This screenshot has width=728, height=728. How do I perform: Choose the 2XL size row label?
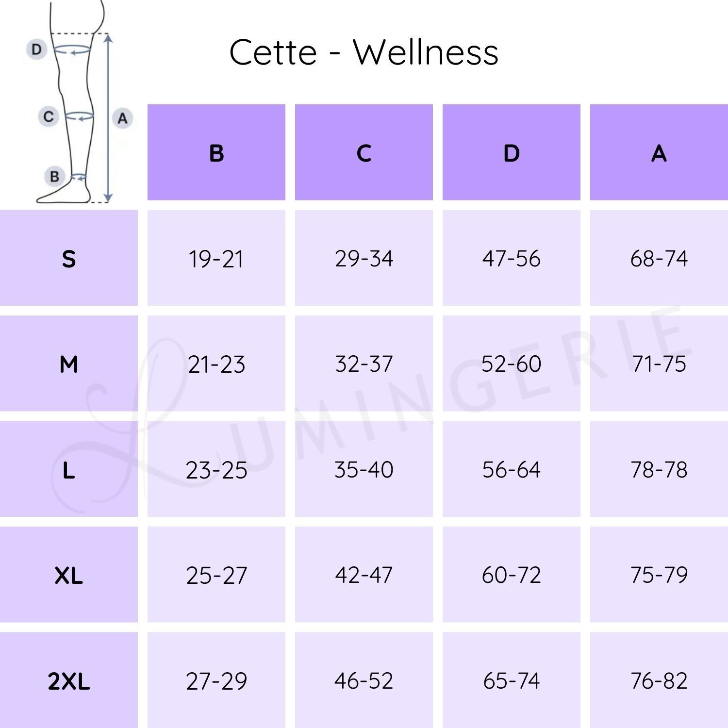tap(69, 680)
